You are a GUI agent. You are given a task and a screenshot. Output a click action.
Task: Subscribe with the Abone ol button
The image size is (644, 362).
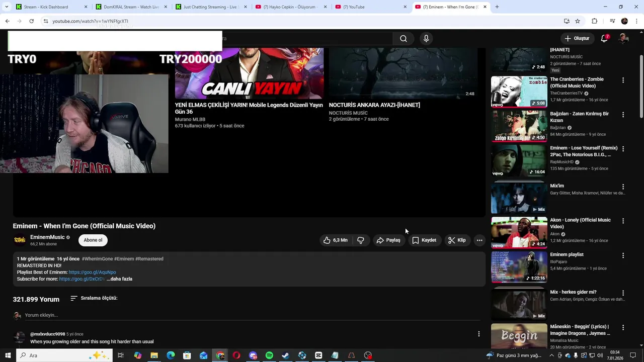[x=93, y=240]
